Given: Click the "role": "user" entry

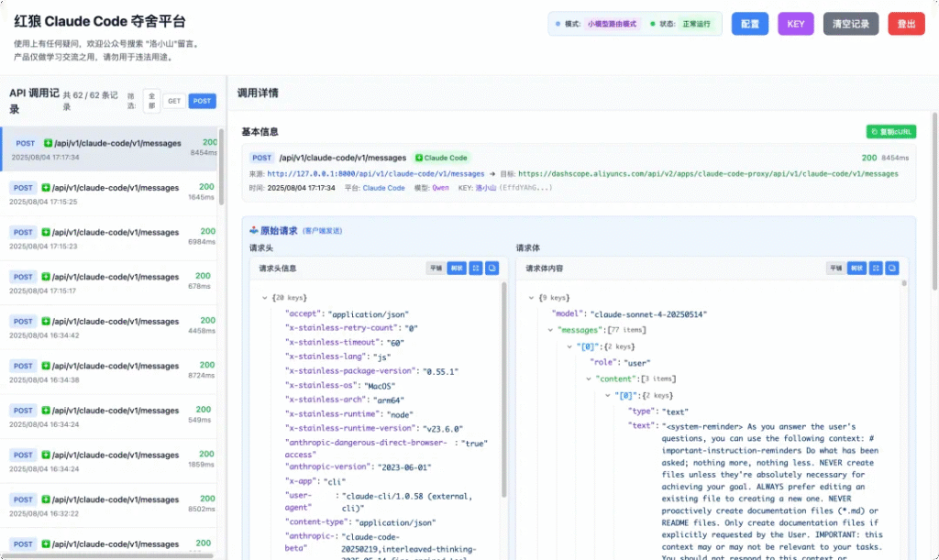Looking at the screenshot, I should (620, 363).
